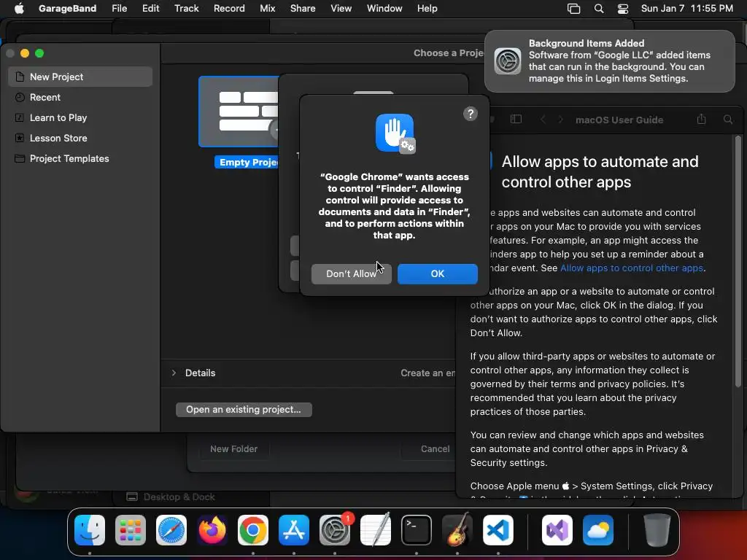747x560 pixels.
Task: Open the Edit menu
Action: [150, 8]
